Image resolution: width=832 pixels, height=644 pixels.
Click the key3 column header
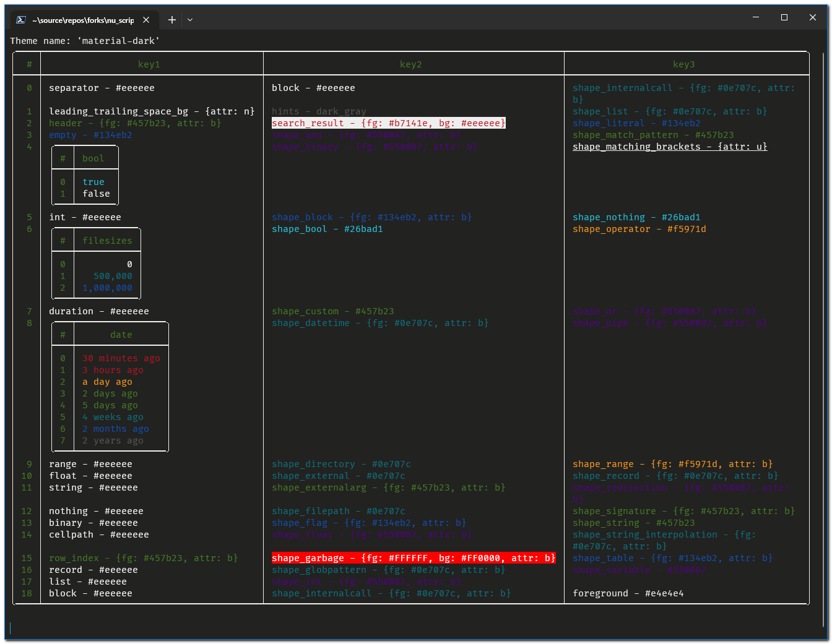(684, 64)
